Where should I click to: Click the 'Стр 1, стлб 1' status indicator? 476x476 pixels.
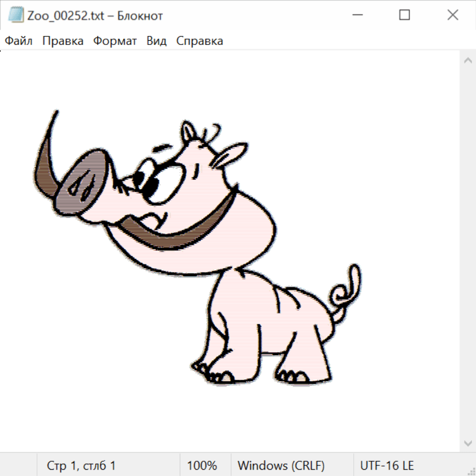click(81, 465)
